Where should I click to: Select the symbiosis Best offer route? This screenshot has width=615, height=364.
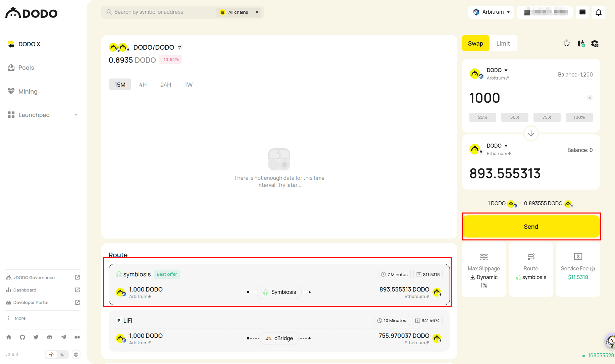(x=279, y=284)
